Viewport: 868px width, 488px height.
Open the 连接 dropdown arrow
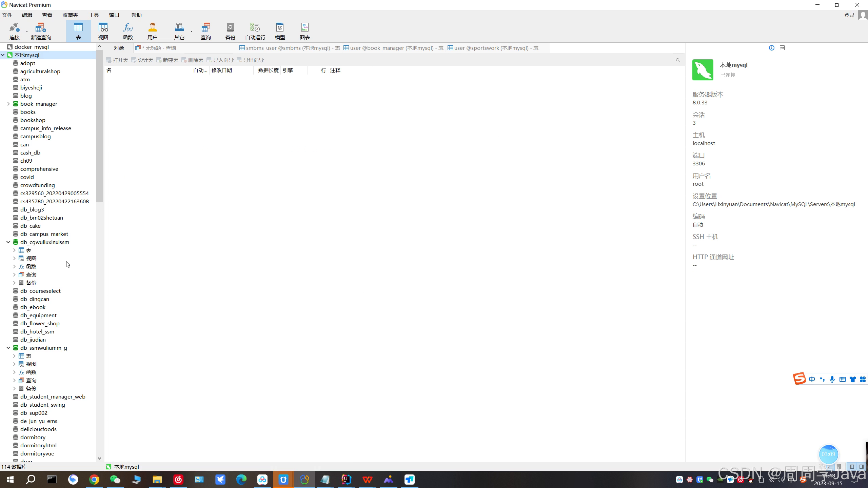tap(27, 32)
